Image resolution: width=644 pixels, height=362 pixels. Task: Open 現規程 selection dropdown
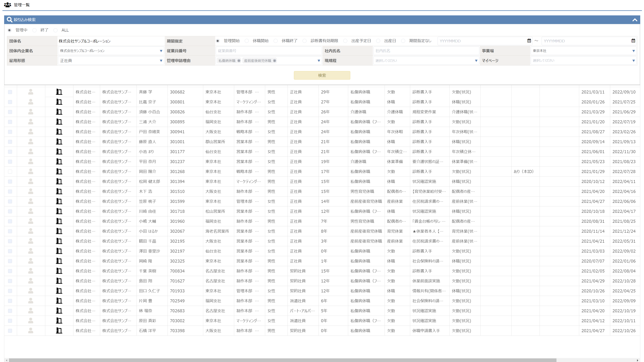pyautogui.click(x=426, y=61)
